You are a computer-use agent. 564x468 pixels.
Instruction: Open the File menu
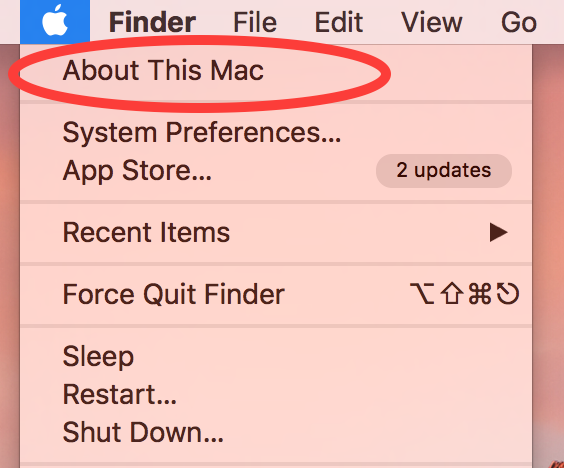click(255, 22)
